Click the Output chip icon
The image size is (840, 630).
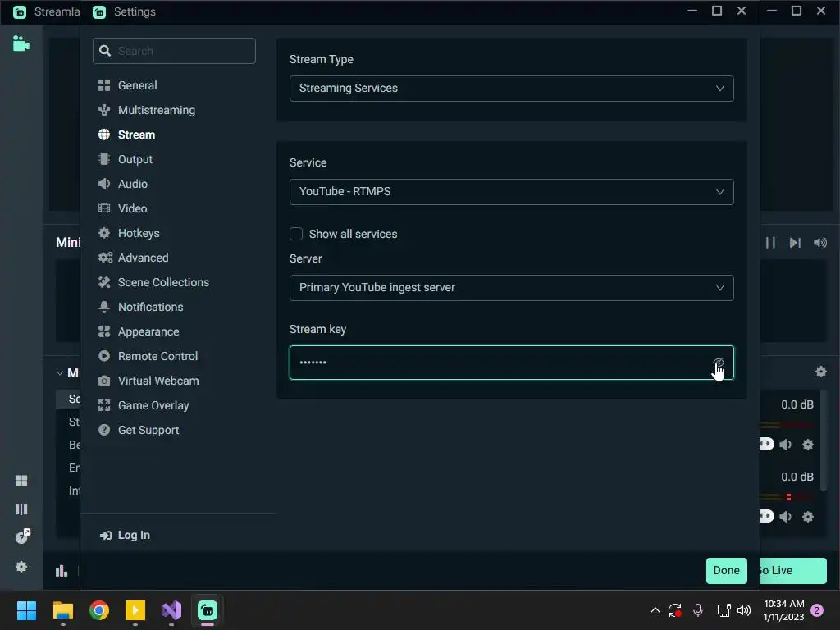104,160
